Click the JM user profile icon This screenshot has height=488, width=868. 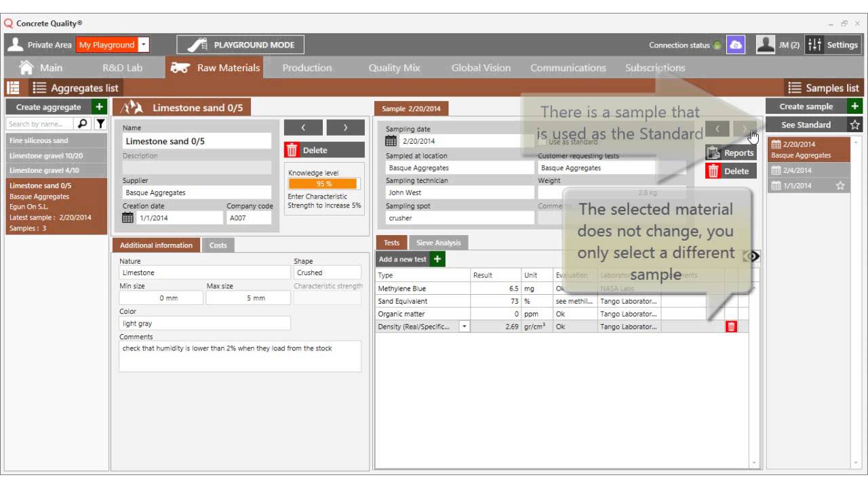click(766, 45)
